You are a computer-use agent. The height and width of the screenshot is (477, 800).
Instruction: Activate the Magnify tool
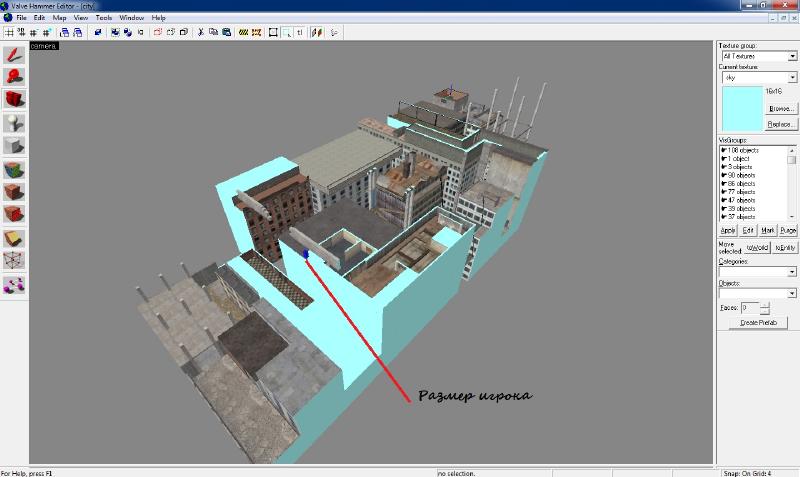pyautogui.click(x=14, y=76)
